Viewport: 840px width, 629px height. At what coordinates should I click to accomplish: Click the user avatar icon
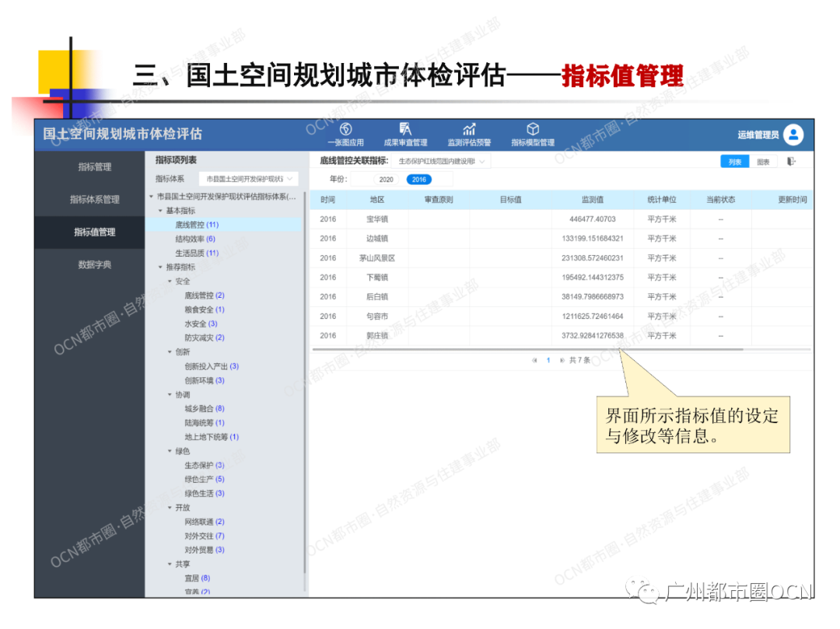pyautogui.click(x=793, y=135)
